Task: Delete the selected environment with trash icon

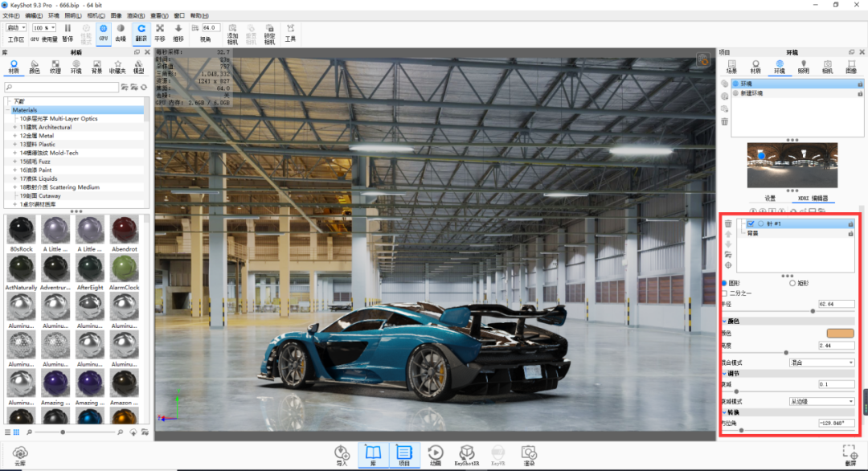Action: 725,121
